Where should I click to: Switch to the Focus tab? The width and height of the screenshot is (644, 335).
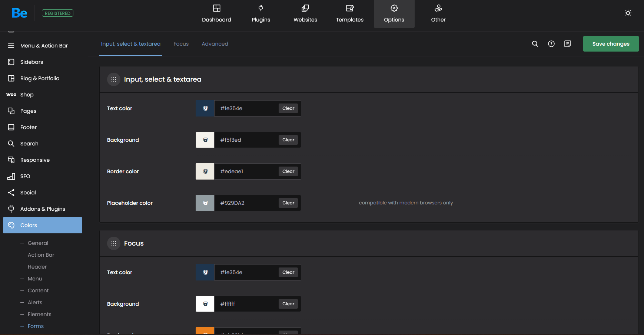[x=181, y=44]
